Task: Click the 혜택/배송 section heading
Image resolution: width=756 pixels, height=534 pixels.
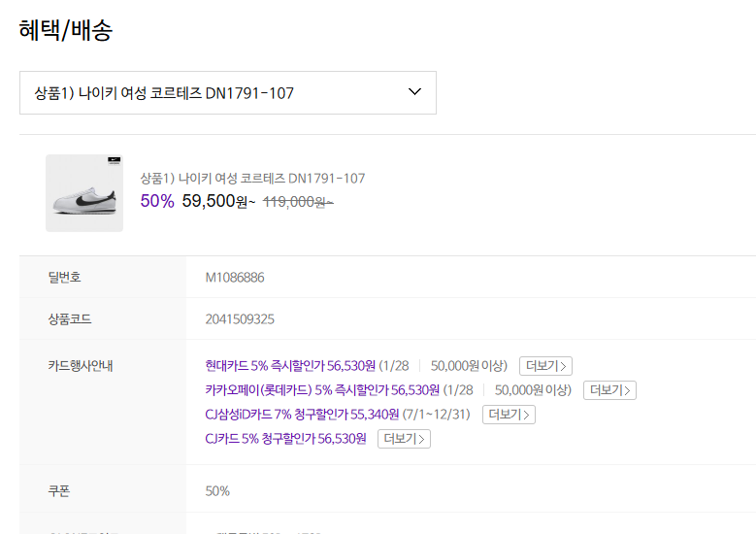Action: pyautogui.click(x=66, y=30)
